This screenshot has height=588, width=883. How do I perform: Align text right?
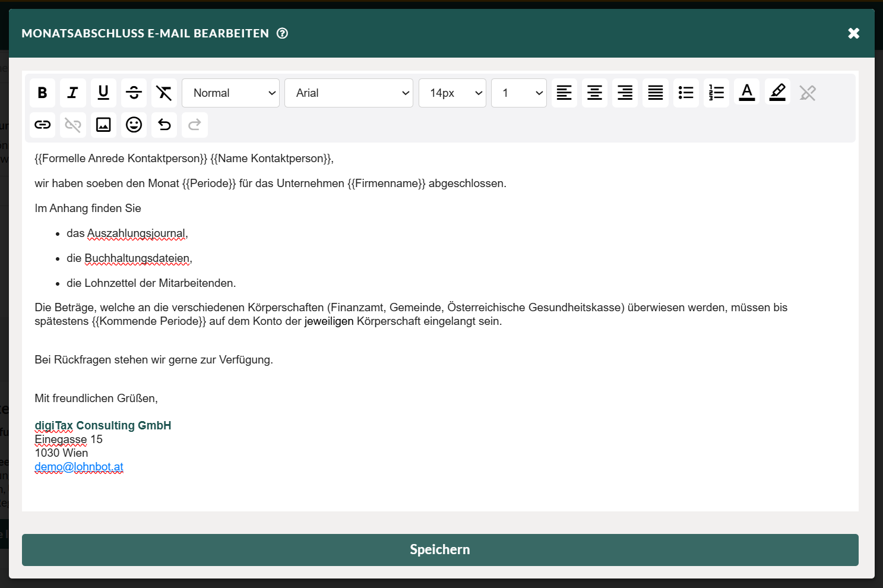[625, 93]
